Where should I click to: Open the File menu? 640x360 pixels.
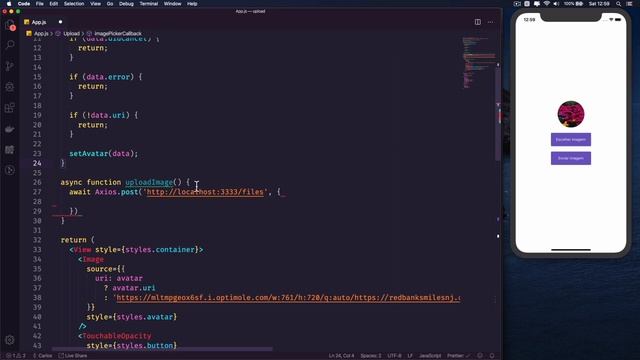(40, 4)
